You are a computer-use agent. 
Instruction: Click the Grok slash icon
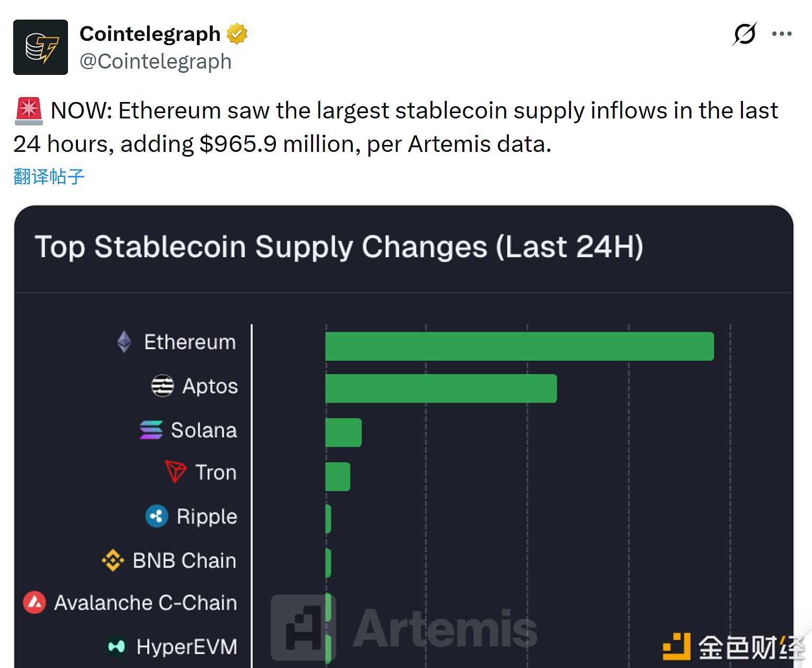tap(744, 34)
